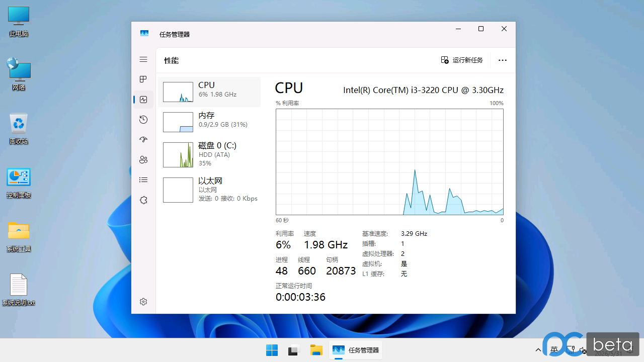Screen dimensions: 644x362
Task: Open the 系统工具 folder icon
Action: coord(19,236)
